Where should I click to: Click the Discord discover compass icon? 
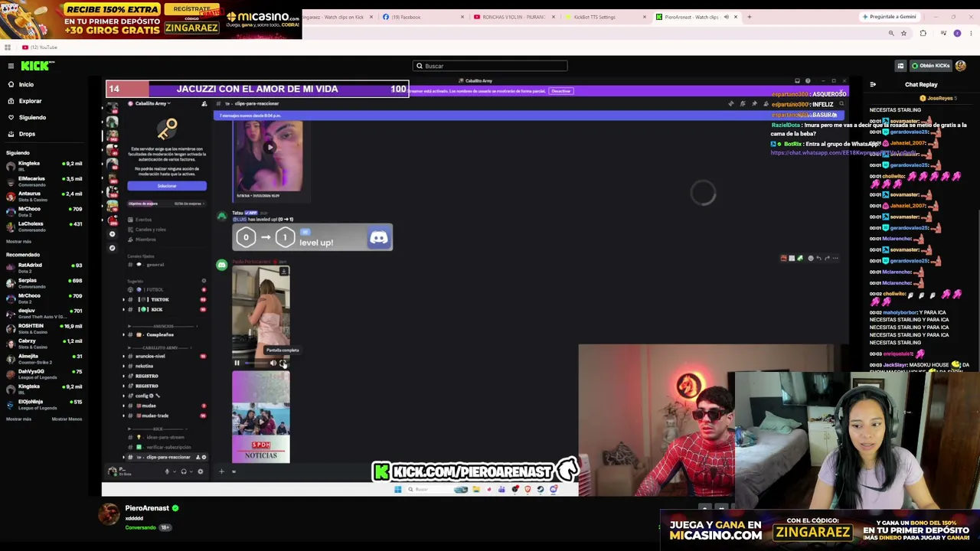(x=113, y=247)
